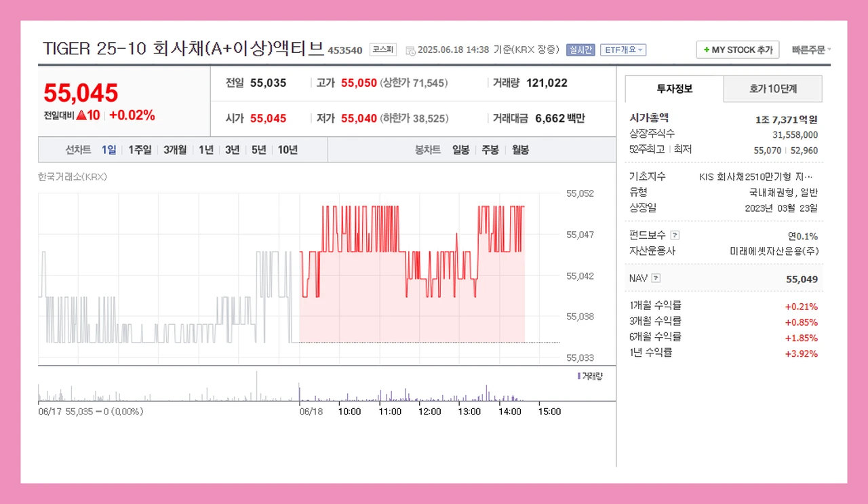Click the TIGER 25-10 회사채 title
The image size is (868, 504).
pyautogui.click(x=183, y=49)
